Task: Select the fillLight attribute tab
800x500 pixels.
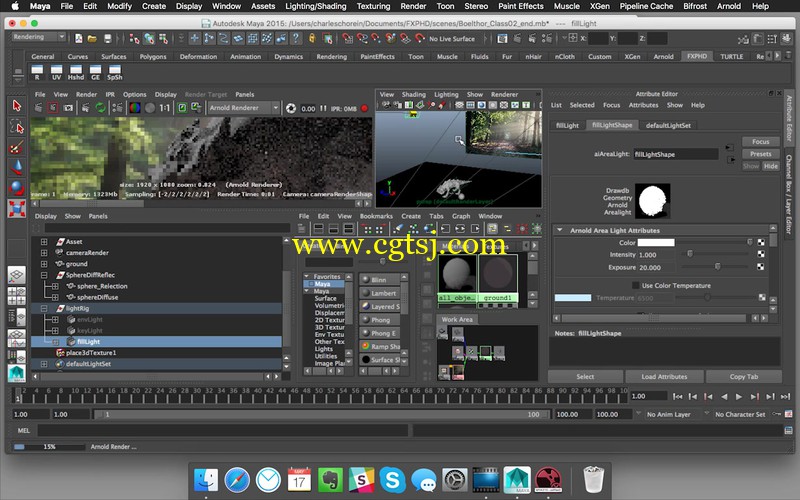Action: click(x=567, y=125)
